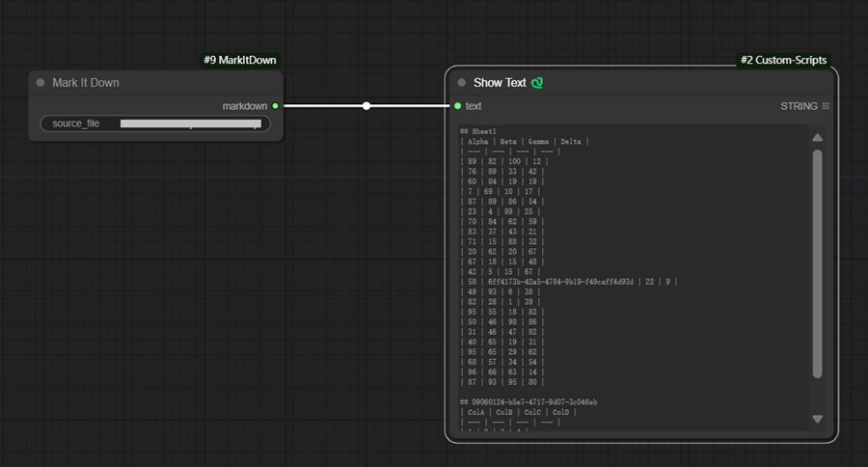Click the row '60 | 84 | 19 | 19'
This screenshot has height=467, width=868.
[x=502, y=181]
